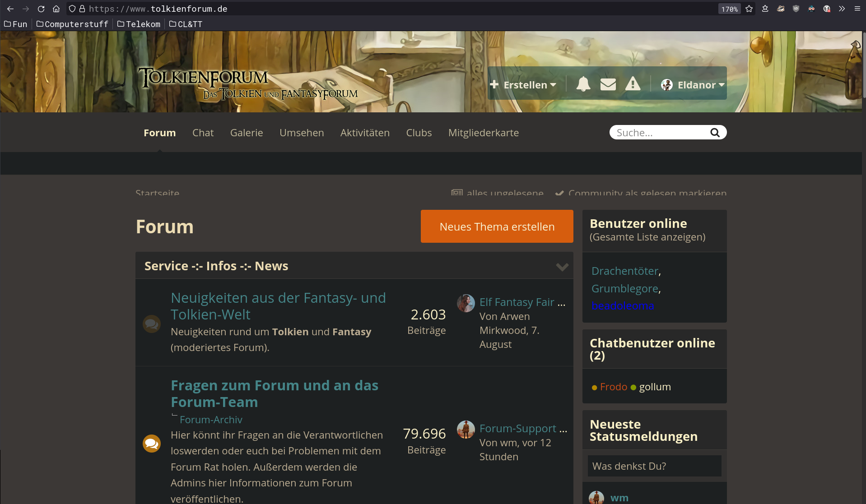The image size is (866, 504).
Task: Open the Forum-Archiv subforum link
Action: pyautogui.click(x=211, y=420)
